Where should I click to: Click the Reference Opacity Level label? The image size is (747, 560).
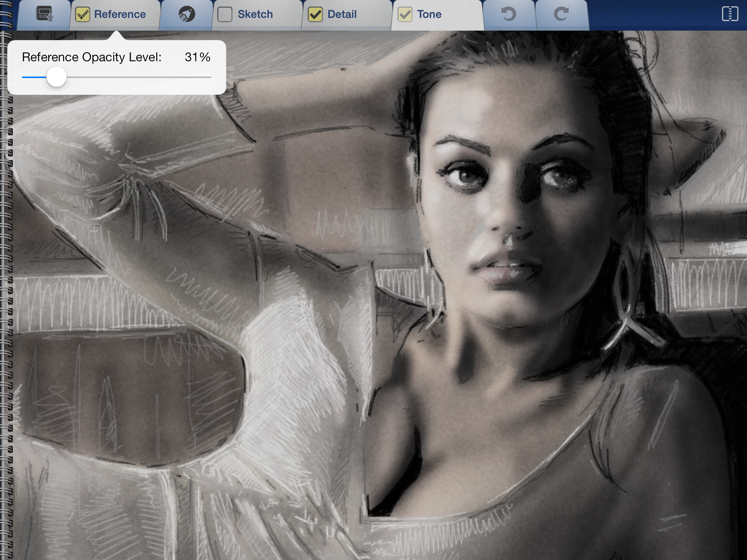click(92, 57)
